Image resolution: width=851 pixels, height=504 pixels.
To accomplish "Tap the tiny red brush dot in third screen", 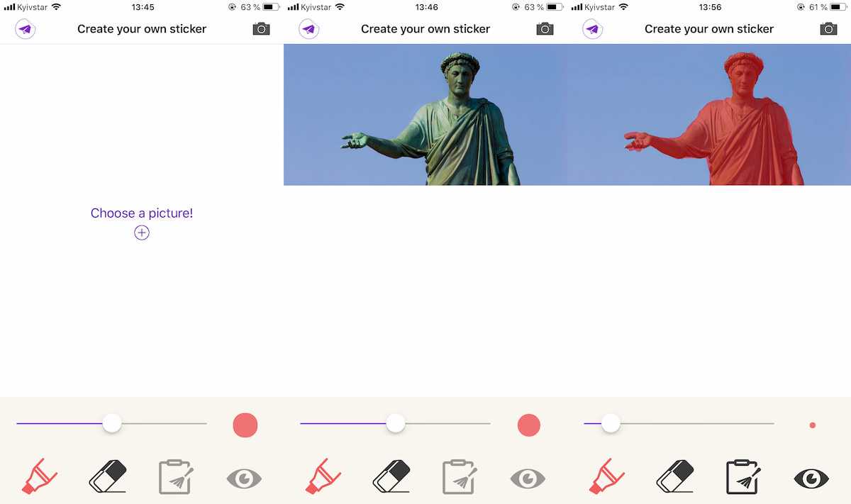I will coord(813,425).
